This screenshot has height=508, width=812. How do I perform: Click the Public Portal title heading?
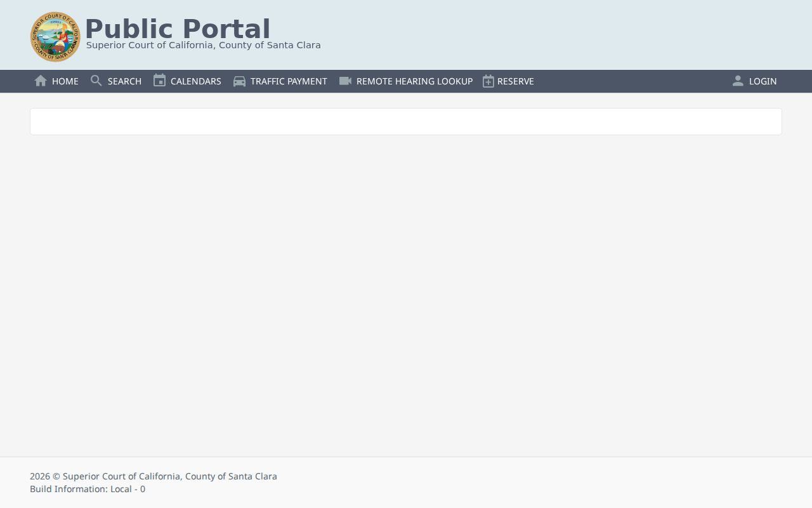tap(178, 29)
